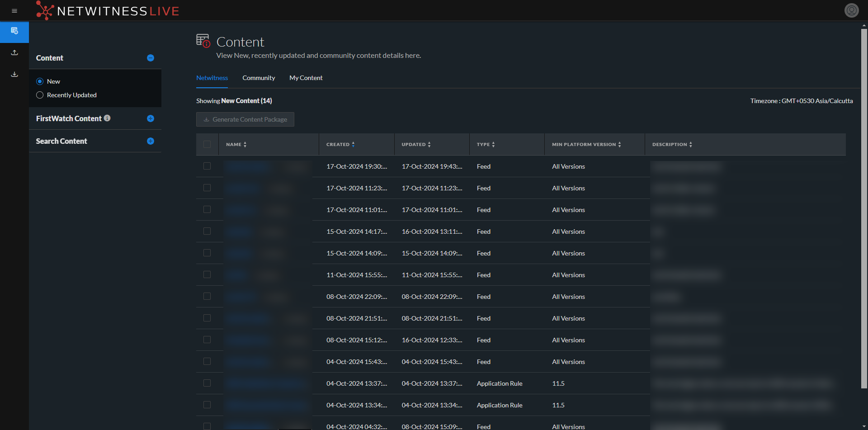This screenshot has width=868, height=430.
Task: Click the download icon in the left sidebar
Action: (14, 74)
